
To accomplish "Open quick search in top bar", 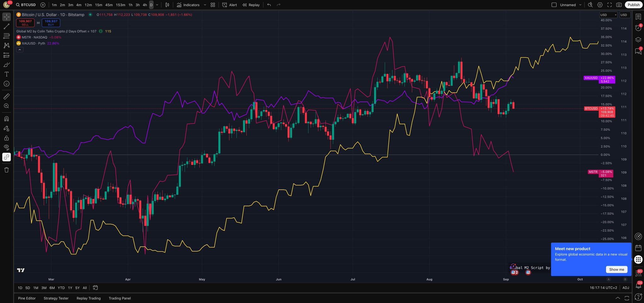I will [x=591, y=5].
